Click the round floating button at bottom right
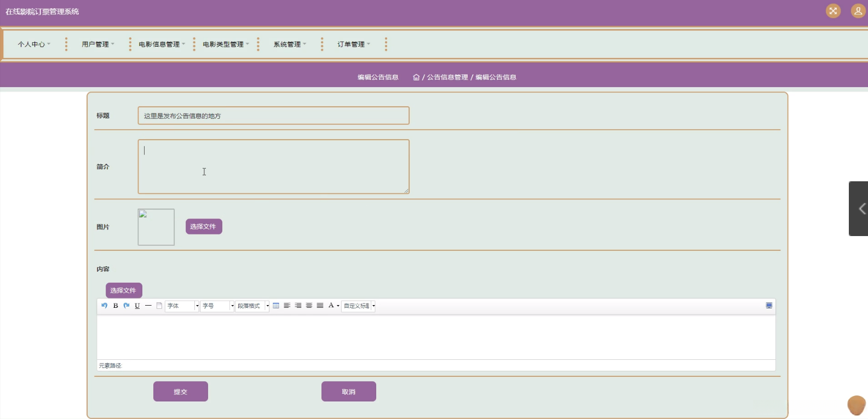The height and width of the screenshot is (419, 868). pos(856,405)
